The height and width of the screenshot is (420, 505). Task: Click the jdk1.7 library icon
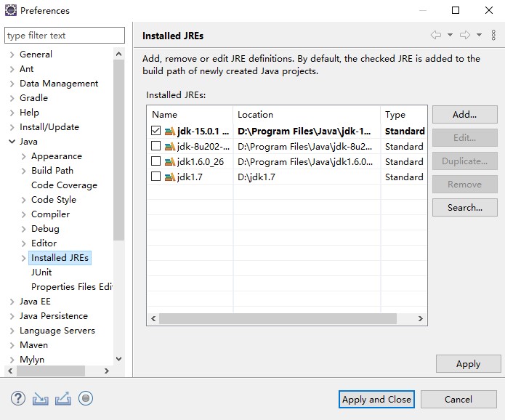(x=170, y=177)
